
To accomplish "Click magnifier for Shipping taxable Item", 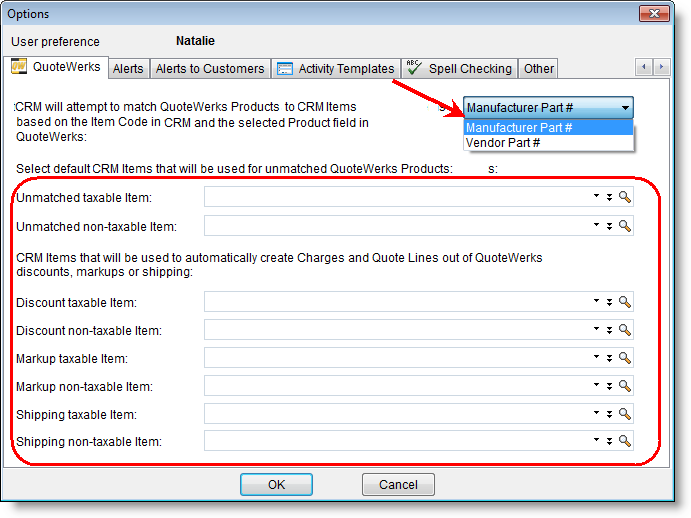I will (625, 414).
